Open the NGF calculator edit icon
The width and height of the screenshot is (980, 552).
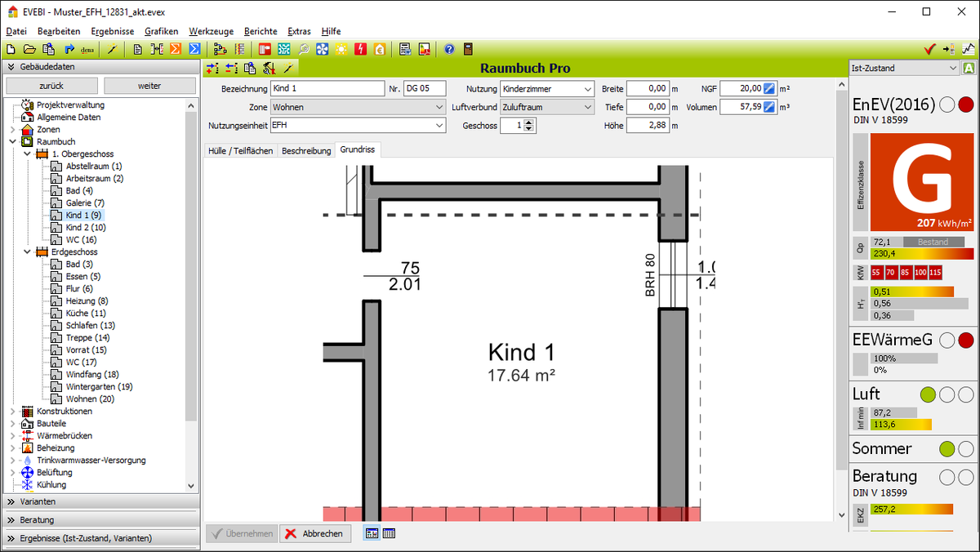769,88
